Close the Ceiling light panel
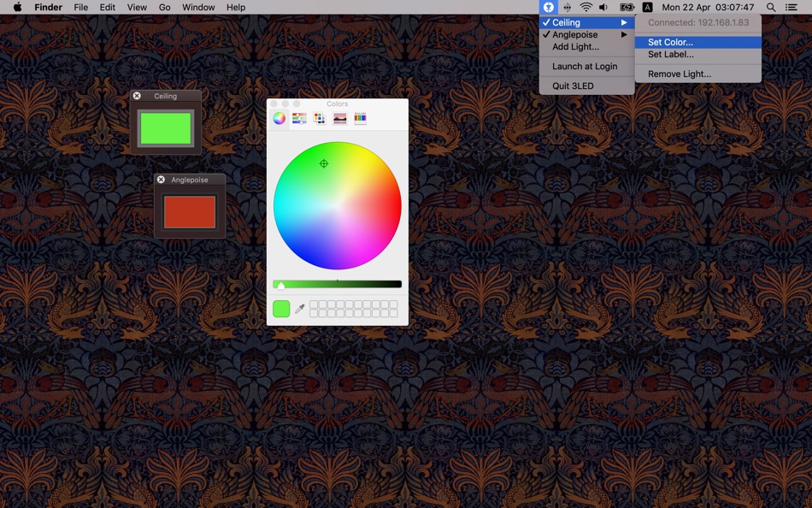Screen dimensions: 812x508 (x=137, y=96)
